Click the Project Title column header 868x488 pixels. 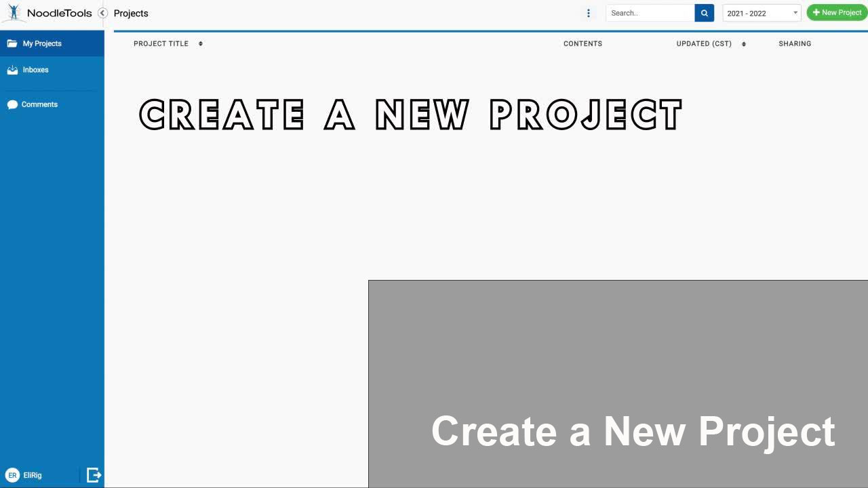point(161,43)
